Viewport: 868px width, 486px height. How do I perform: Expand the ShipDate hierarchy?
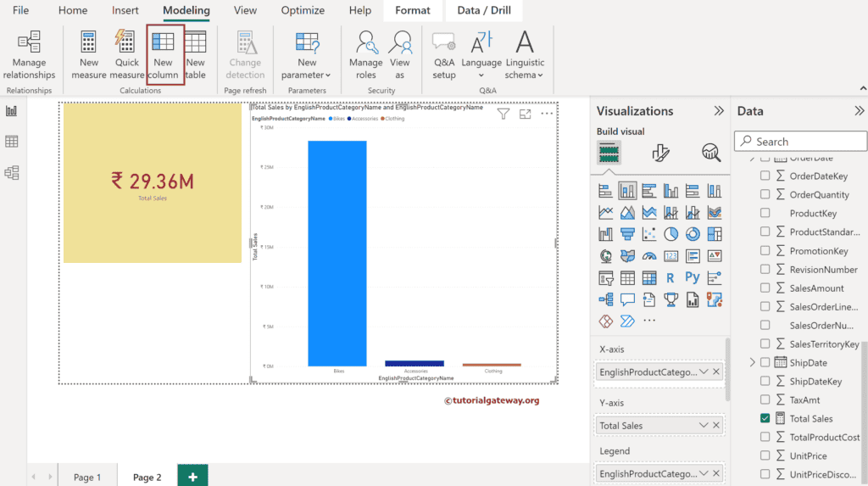point(752,362)
